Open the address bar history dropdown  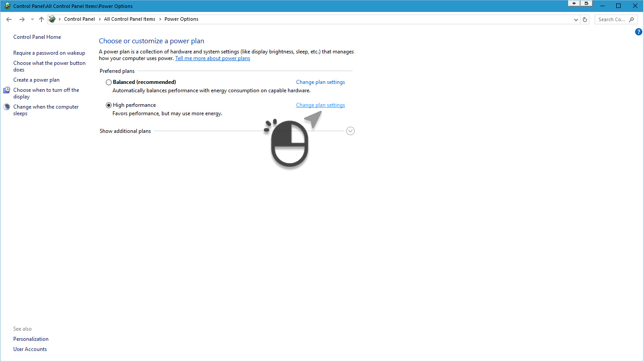pyautogui.click(x=576, y=19)
